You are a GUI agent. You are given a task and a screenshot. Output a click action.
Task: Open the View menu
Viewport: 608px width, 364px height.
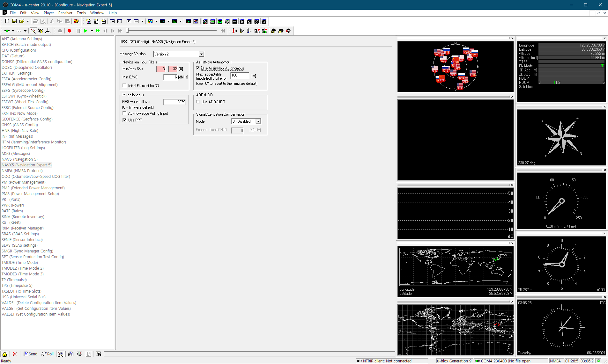click(35, 13)
